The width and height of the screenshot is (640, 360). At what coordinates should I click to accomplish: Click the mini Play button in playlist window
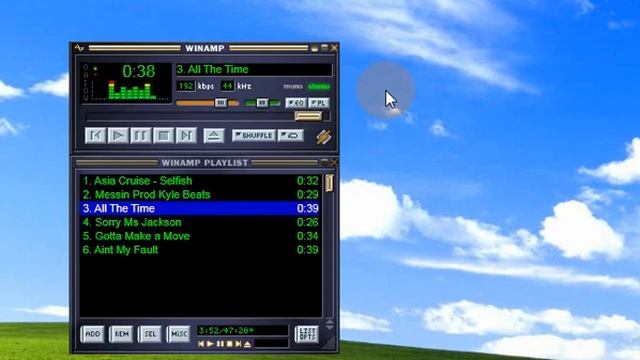tap(210, 344)
